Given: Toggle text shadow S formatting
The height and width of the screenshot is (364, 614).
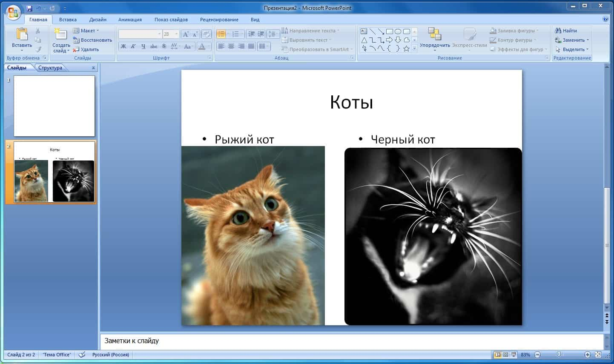Looking at the screenshot, I should tap(164, 46).
